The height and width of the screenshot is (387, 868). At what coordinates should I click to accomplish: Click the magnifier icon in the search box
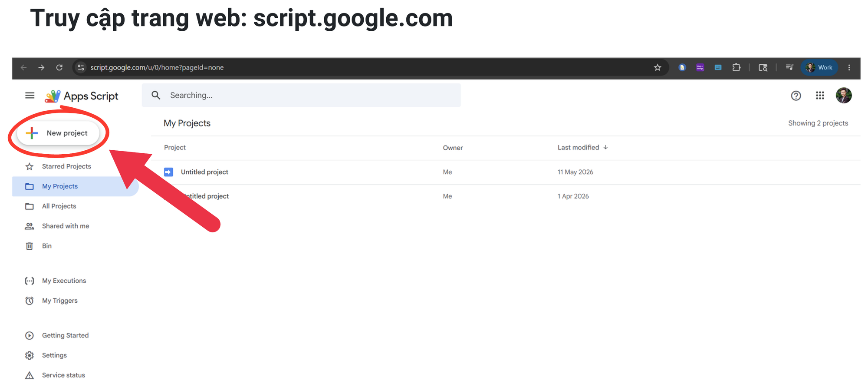156,95
